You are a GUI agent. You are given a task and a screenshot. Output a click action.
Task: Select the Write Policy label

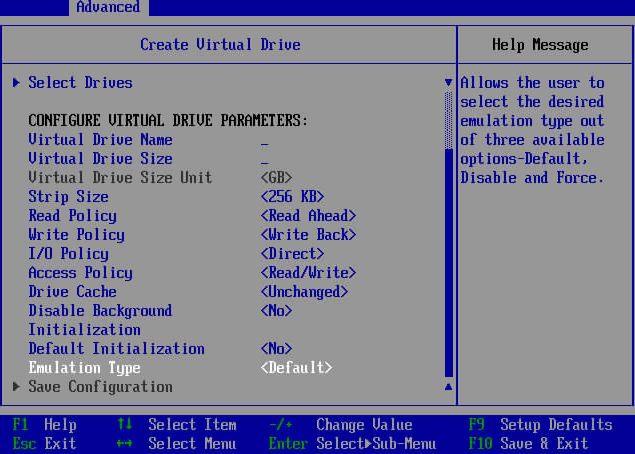click(x=77, y=235)
